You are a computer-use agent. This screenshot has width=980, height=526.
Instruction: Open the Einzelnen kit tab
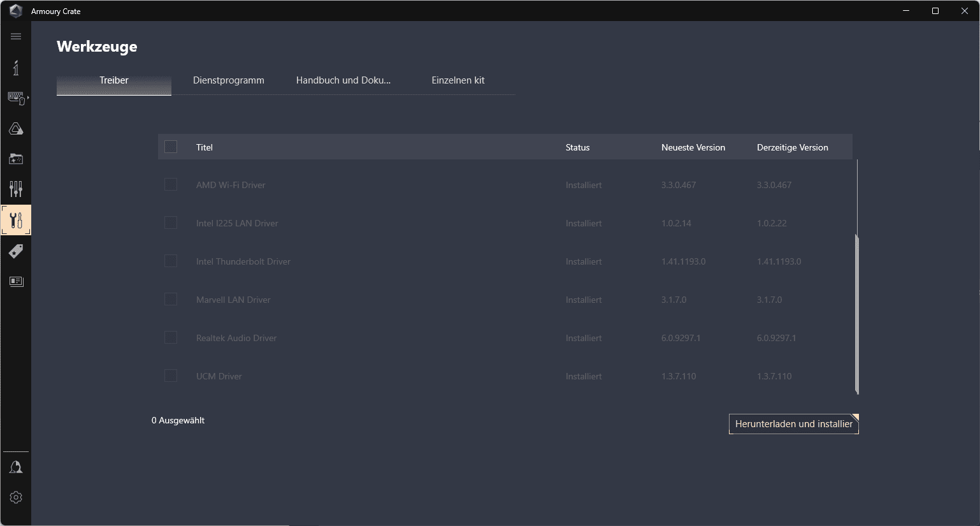pyautogui.click(x=458, y=80)
